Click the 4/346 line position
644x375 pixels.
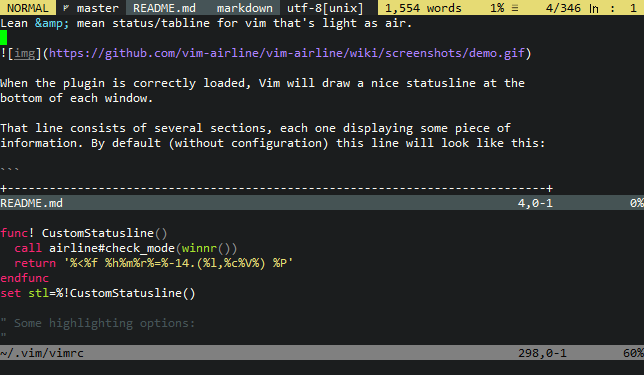(x=563, y=8)
